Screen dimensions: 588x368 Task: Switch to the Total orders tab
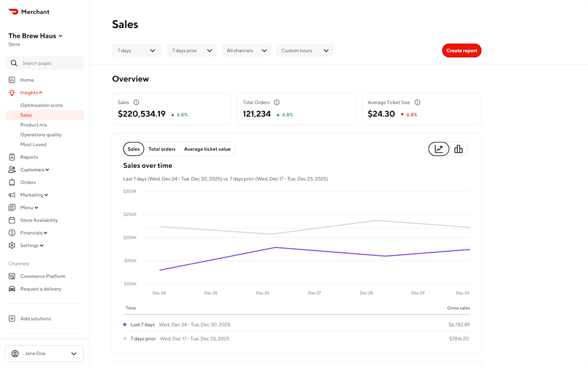point(162,149)
